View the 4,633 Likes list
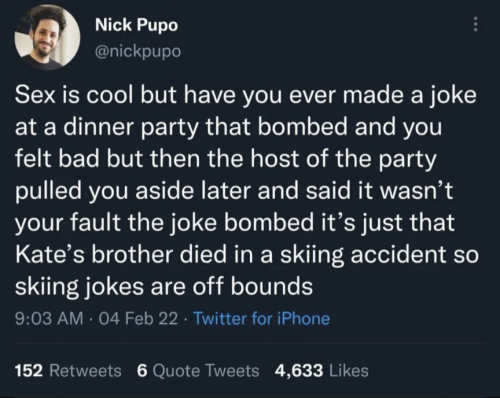 tap(321, 371)
